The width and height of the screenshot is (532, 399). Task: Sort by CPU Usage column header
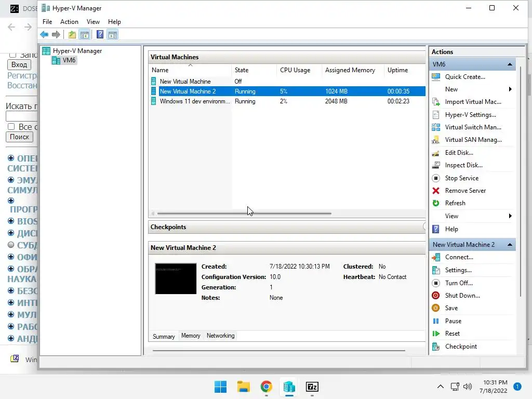(299, 70)
